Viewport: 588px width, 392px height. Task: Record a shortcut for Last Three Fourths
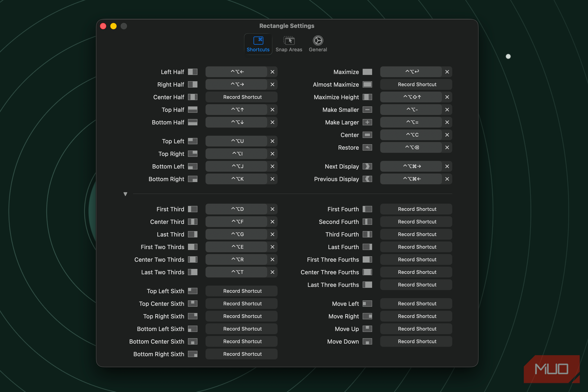point(416,285)
